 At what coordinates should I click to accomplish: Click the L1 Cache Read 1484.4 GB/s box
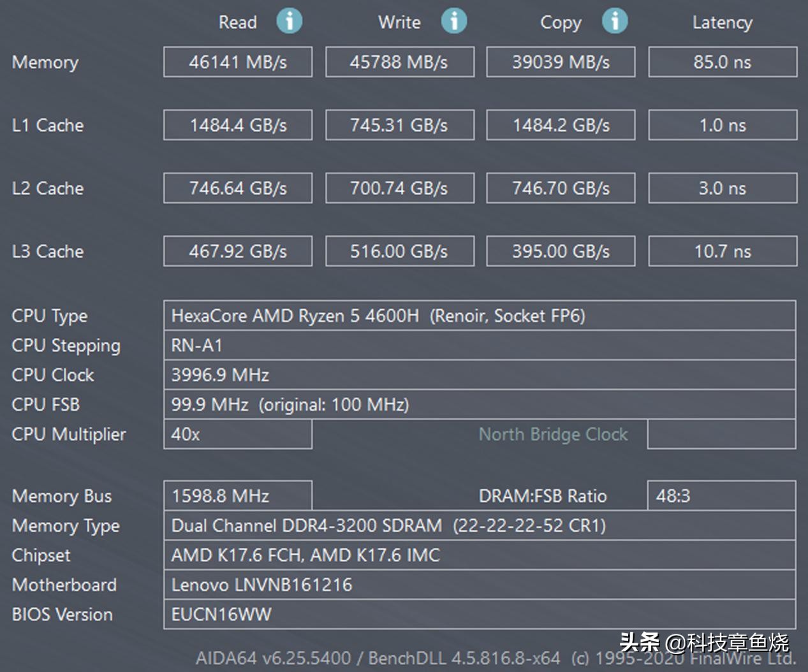click(238, 125)
